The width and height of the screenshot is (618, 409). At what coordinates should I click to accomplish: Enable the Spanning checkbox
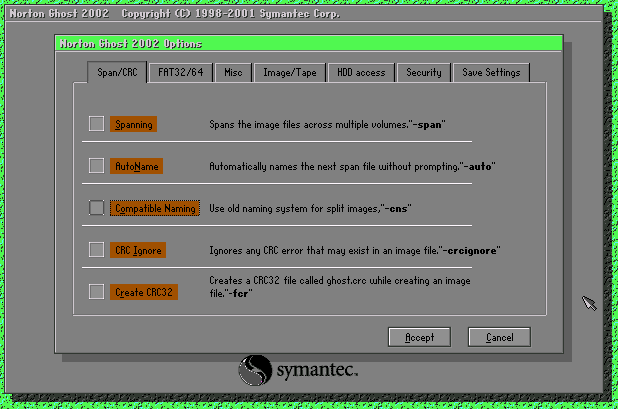point(96,124)
